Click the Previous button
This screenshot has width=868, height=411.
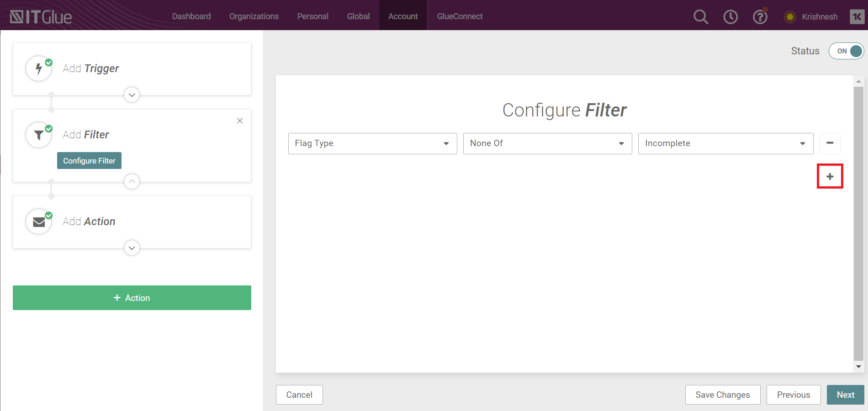(794, 395)
